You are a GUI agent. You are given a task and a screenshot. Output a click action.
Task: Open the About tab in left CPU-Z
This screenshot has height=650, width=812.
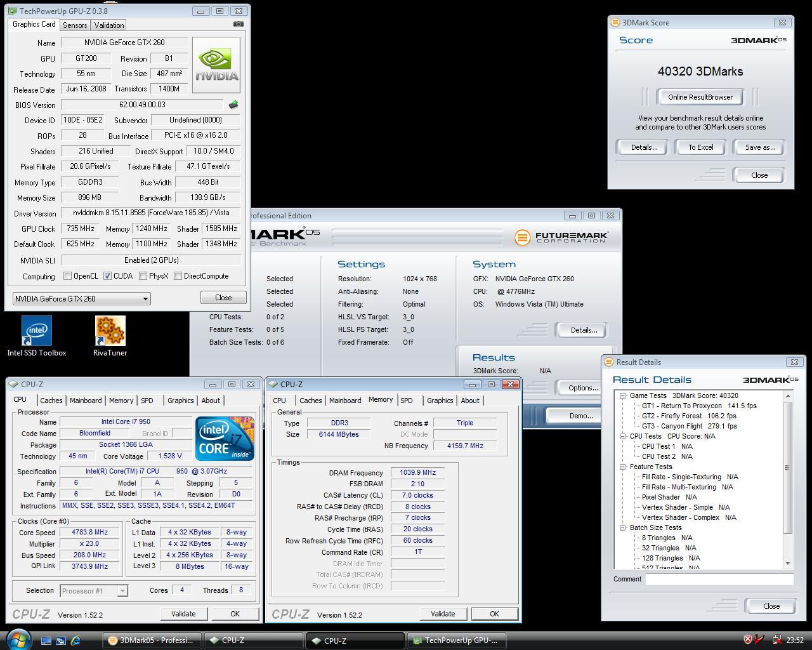click(x=211, y=401)
